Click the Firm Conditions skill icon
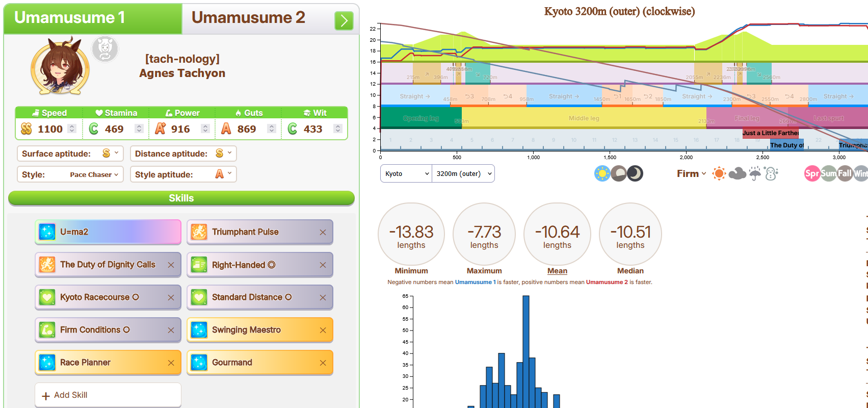The height and width of the screenshot is (408, 868). tap(47, 330)
